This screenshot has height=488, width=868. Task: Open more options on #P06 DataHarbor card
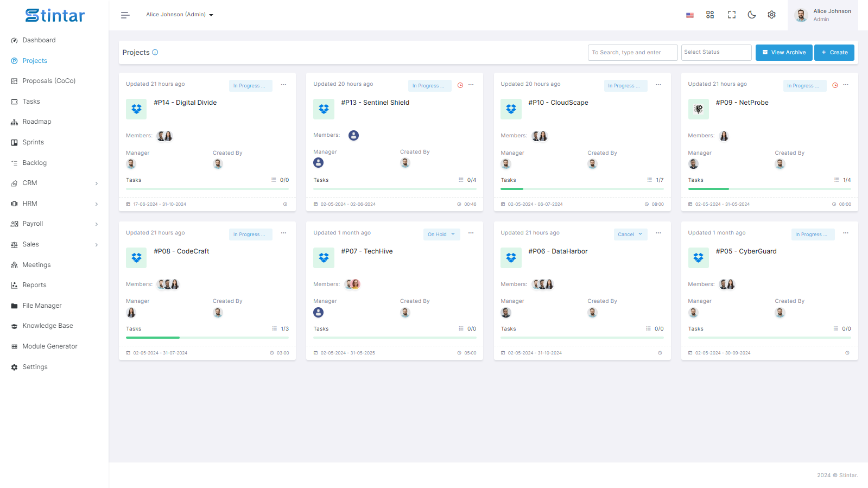(658, 233)
